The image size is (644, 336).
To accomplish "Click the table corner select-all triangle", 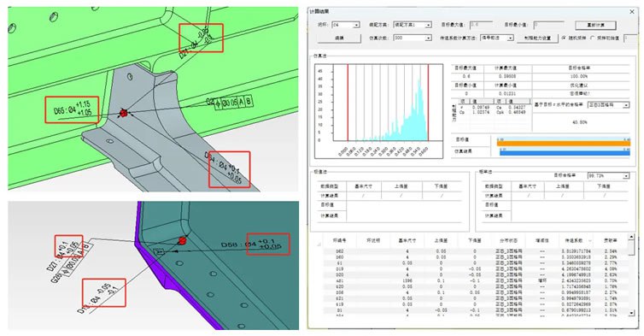I will click(x=319, y=245).
